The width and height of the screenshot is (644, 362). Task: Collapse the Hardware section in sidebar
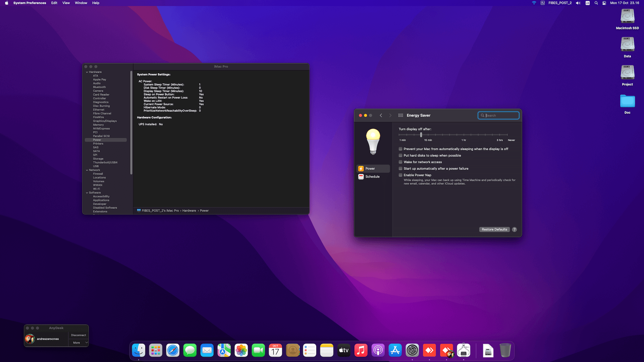tap(87, 72)
